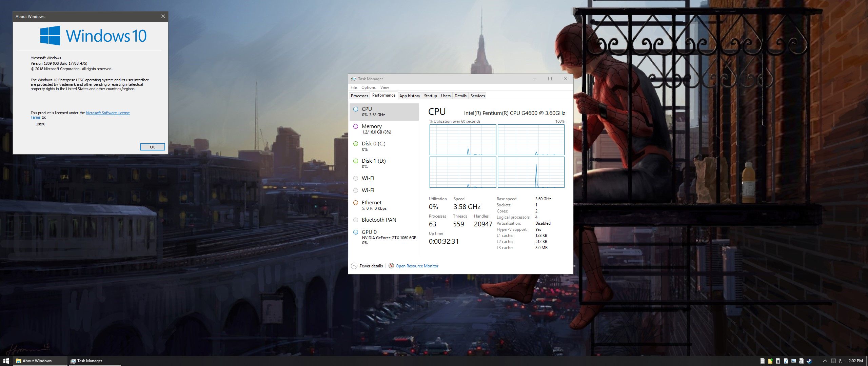Click Version 1809 OS Build text
This screenshot has width=868, height=366.
(x=59, y=63)
